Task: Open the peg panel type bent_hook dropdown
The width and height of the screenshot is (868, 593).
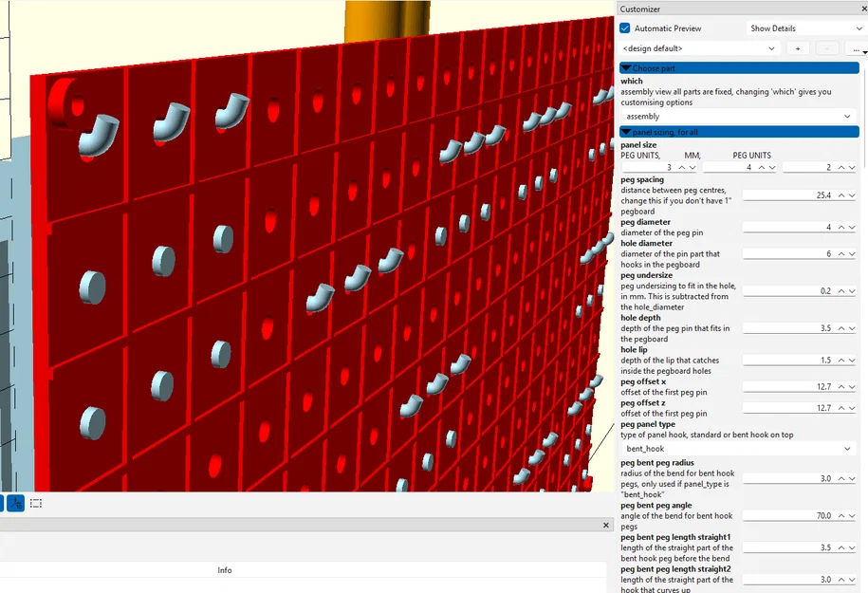Action: [x=738, y=449]
